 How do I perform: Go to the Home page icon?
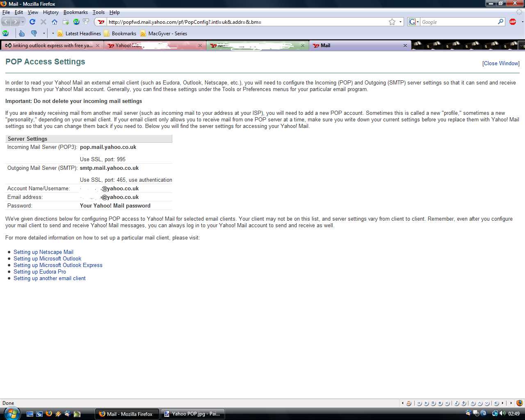point(55,22)
